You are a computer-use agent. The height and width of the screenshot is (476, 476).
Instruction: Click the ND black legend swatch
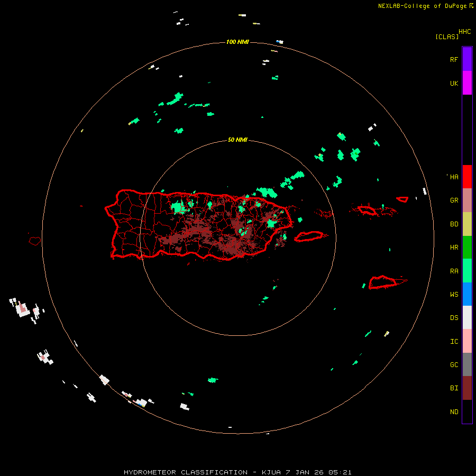(467, 411)
